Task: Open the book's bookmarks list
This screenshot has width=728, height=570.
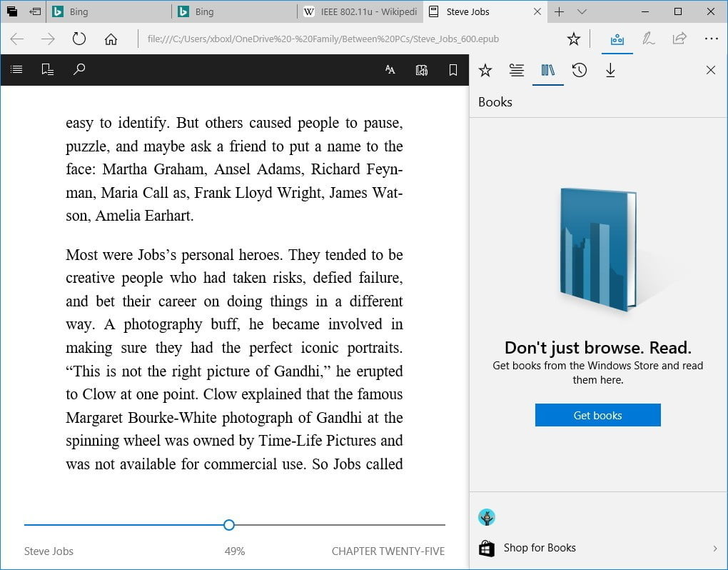Action: pyautogui.click(x=48, y=69)
